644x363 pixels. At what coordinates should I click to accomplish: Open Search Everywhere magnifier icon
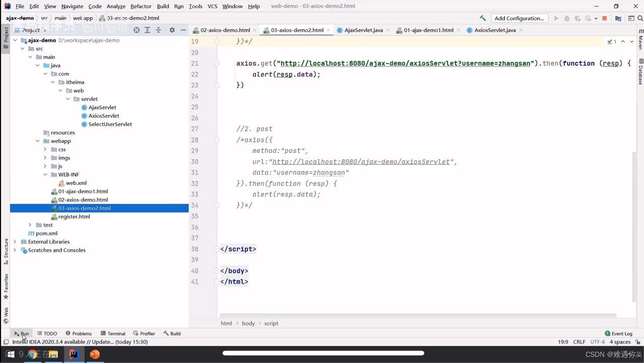(640, 18)
